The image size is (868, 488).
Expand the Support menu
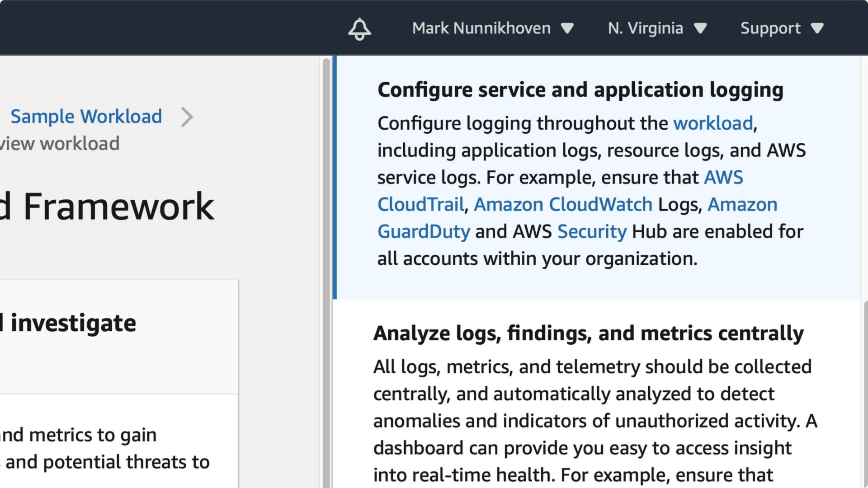782,28
